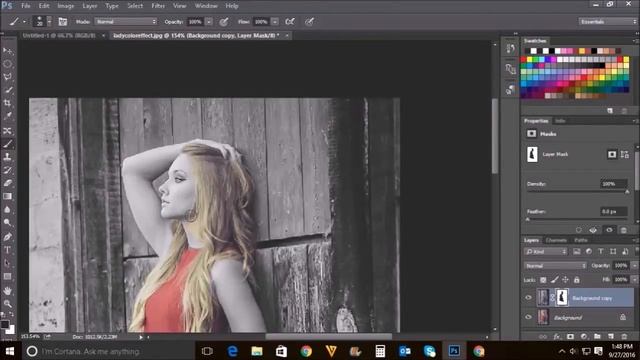This screenshot has width=640, height=360.
Task: Toggle lock all padlock icon
Action: [x=576, y=280]
